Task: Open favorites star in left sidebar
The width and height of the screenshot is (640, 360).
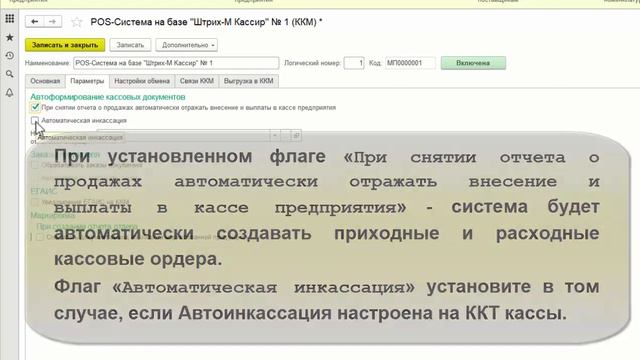Action: pyautogui.click(x=10, y=38)
